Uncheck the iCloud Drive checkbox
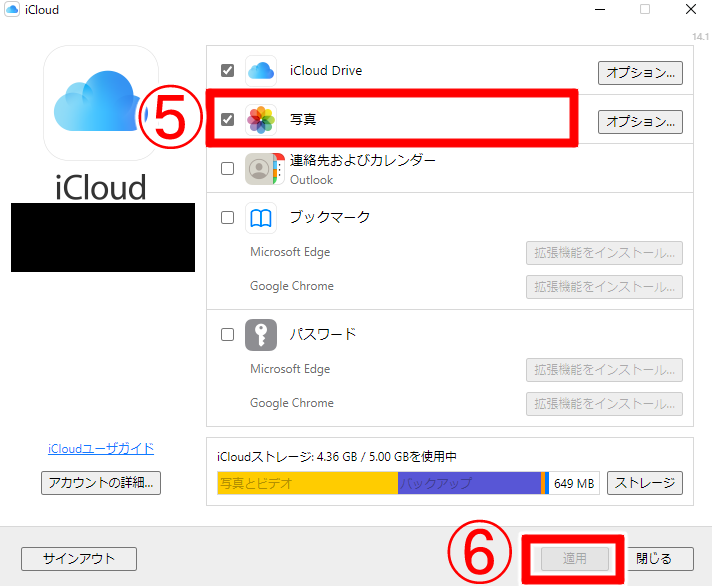This screenshot has width=712, height=586. 227,71
